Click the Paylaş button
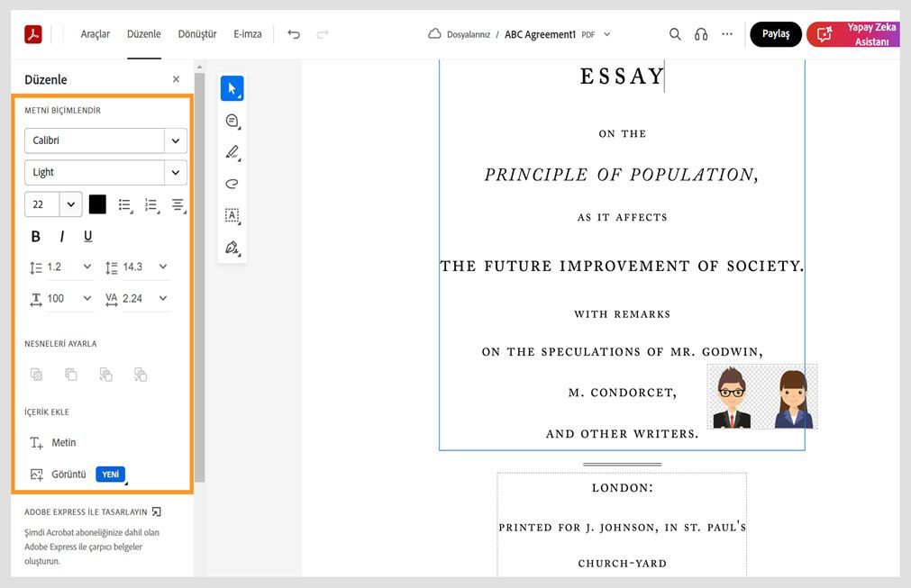Viewport: 911px width, 588px height. pos(775,33)
